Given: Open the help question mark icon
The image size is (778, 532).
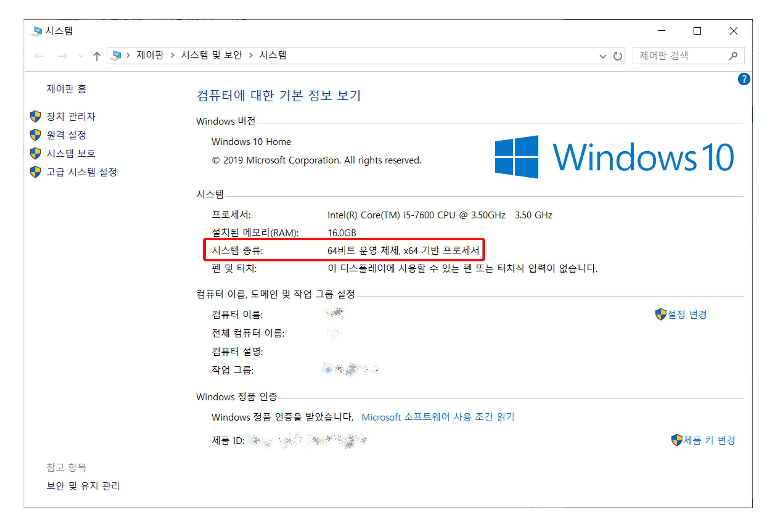Looking at the screenshot, I should 743,79.
